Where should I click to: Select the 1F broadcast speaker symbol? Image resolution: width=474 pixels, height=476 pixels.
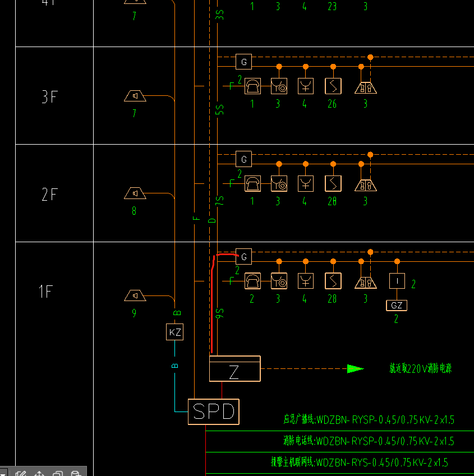point(135,295)
